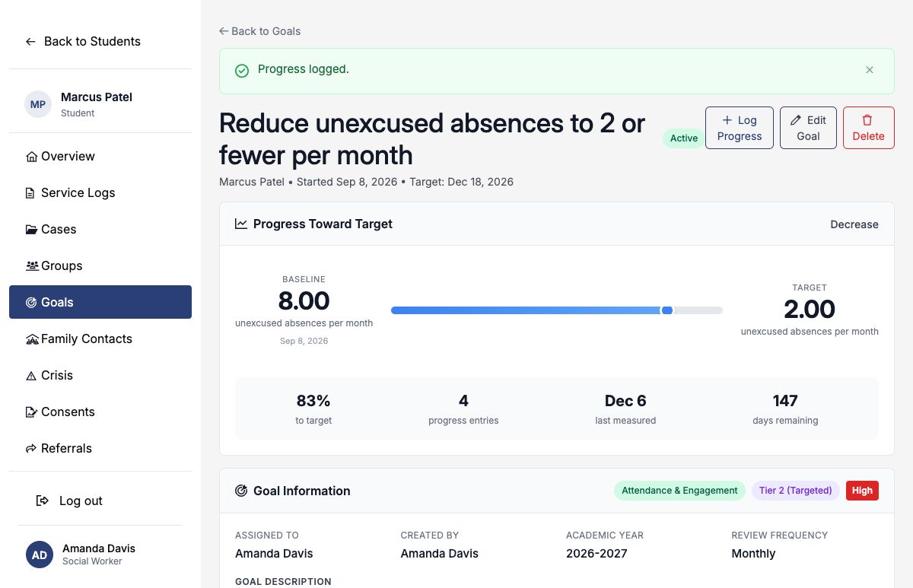Click the family icon next to Family Contacts
This screenshot has width=913, height=588.
click(x=32, y=339)
